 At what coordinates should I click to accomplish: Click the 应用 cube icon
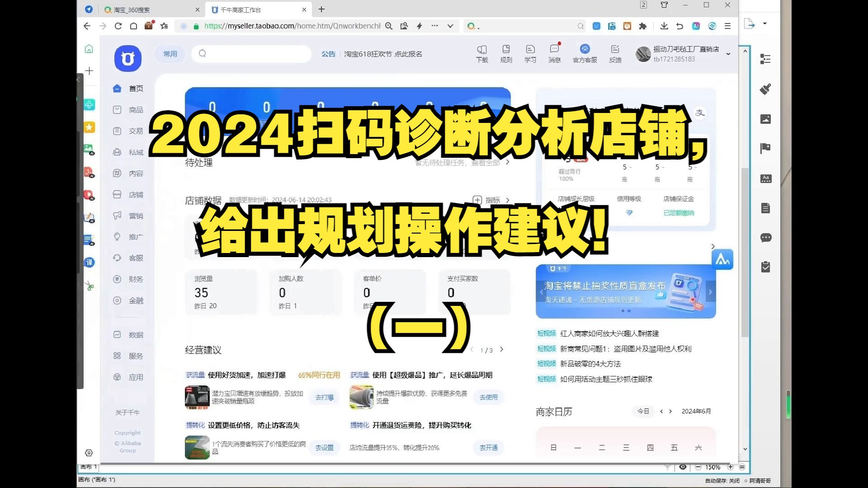pyautogui.click(x=117, y=377)
